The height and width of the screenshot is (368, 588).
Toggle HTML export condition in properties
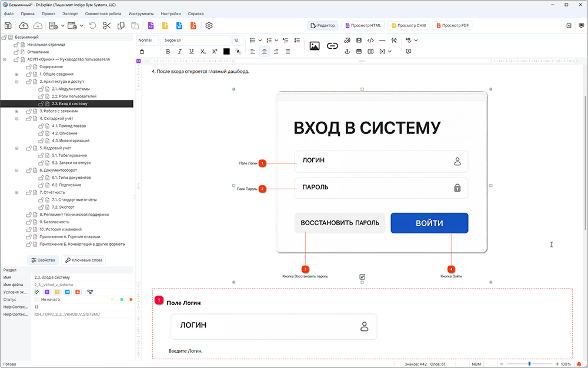point(47,292)
